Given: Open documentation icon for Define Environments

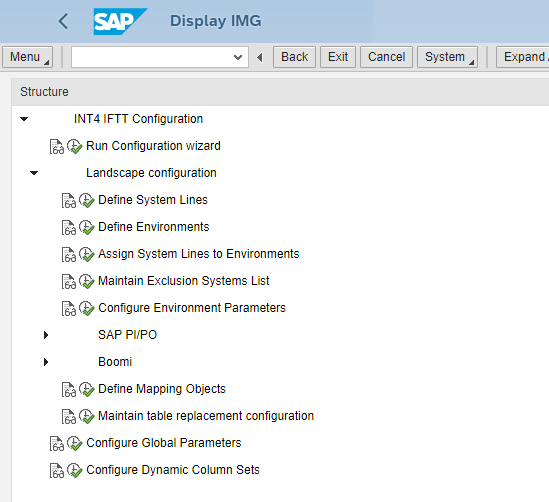Looking at the screenshot, I should (69, 228).
